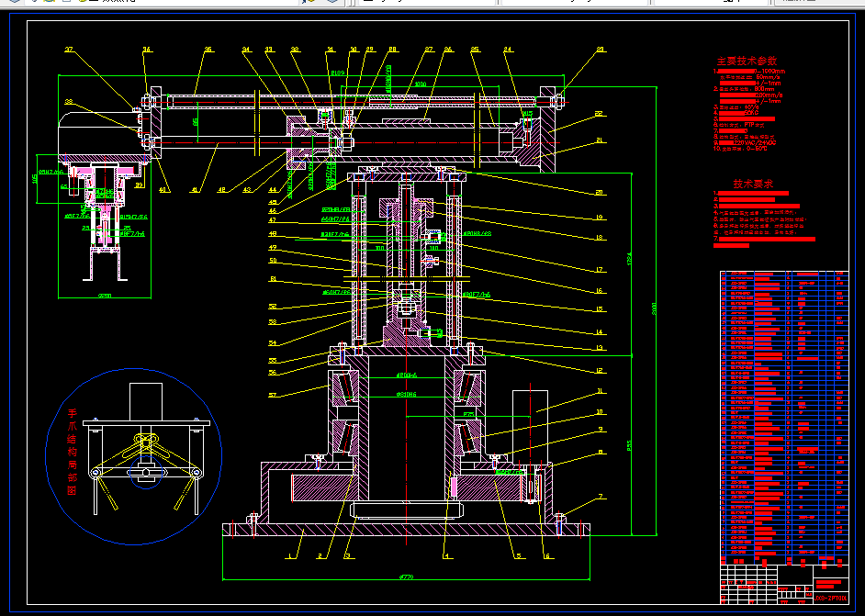Click the vertical 手爪结构局部图 label
The width and height of the screenshot is (865, 616).
click(73, 452)
